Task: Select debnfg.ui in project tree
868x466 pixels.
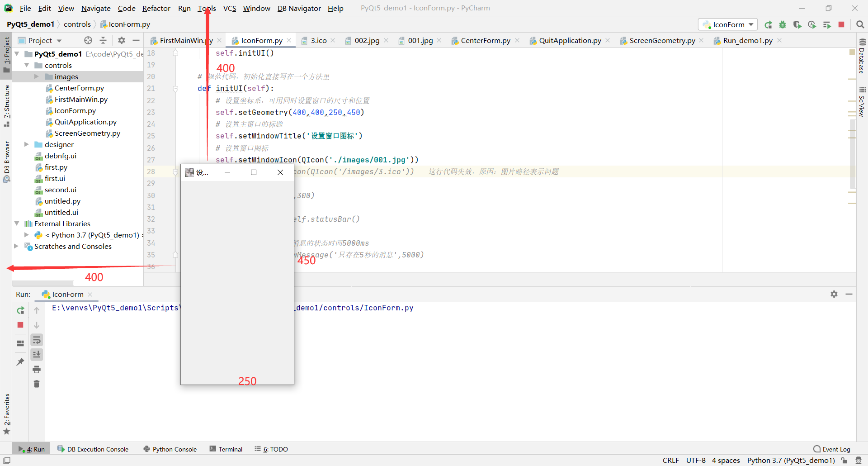Action: tap(60, 156)
